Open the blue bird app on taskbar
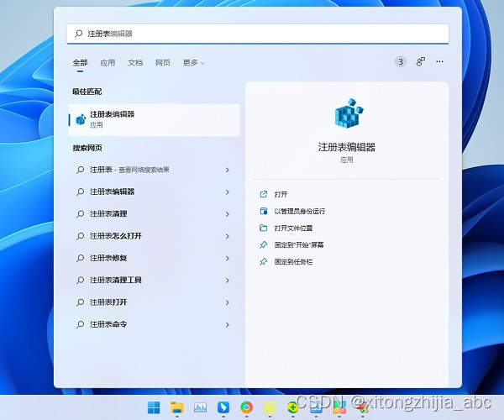Image resolution: width=504 pixels, height=420 pixels. pyautogui.click(x=223, y=407)
